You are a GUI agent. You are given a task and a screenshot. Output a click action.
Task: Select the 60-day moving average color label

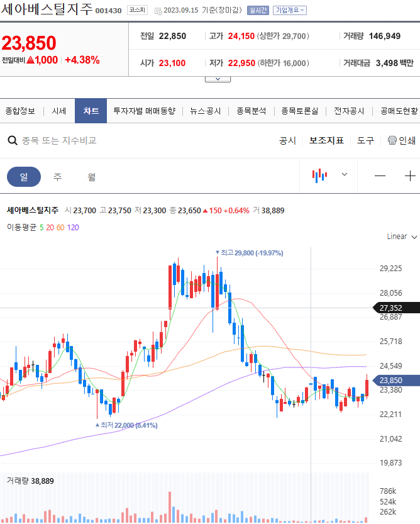point(60,228)
